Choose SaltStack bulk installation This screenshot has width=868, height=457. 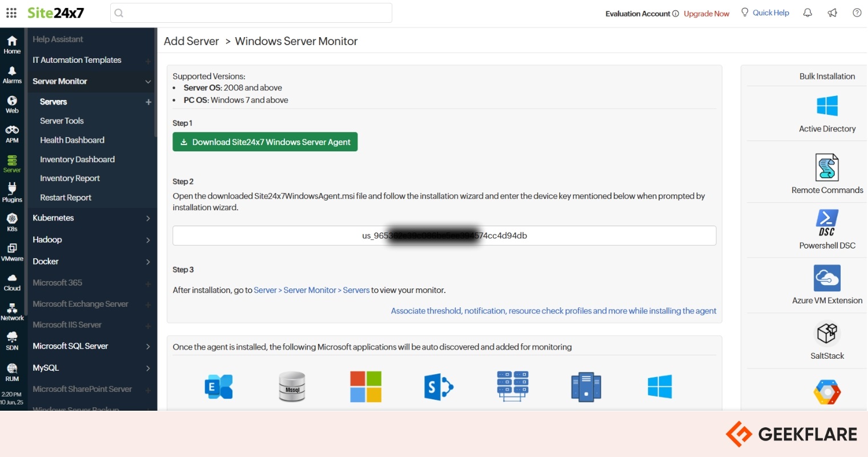click(827, 340)
